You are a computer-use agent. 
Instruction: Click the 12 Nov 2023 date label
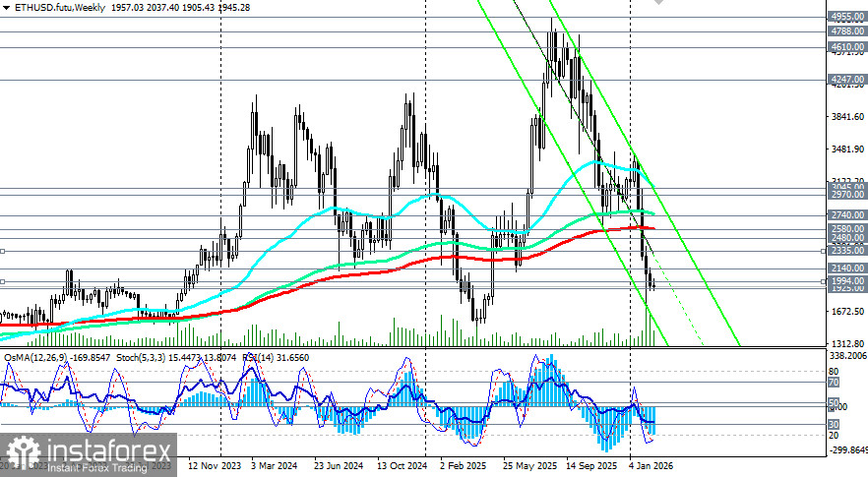215,466
